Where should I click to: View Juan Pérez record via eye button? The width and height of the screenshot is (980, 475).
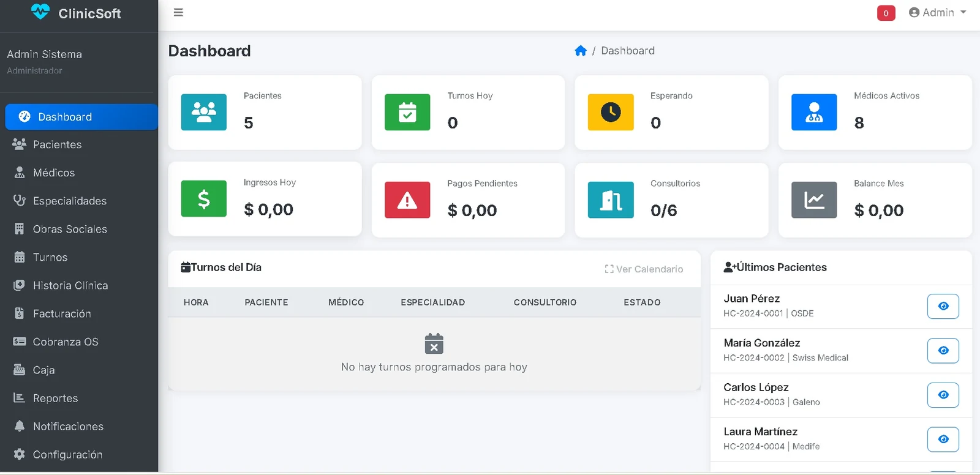943,306
